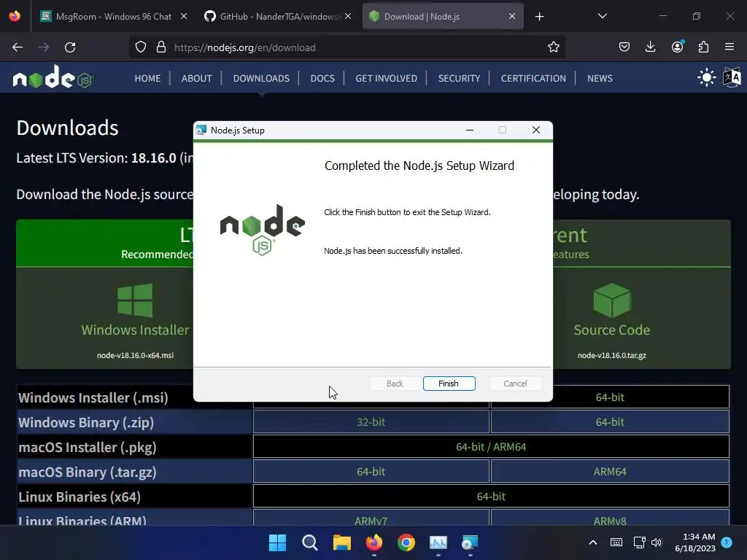747x560 pixels.
Task: Open a new tab with plus button
Action: point(539,17)
